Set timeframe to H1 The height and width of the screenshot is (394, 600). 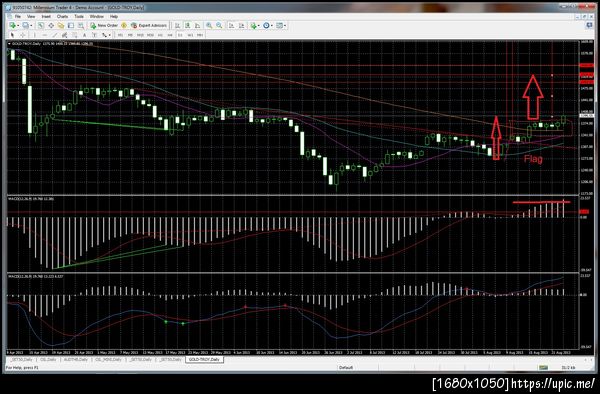[160, 35]
